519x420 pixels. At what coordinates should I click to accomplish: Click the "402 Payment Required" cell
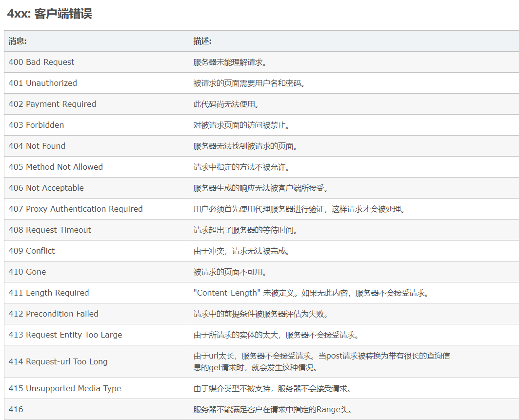click(96, 104)
